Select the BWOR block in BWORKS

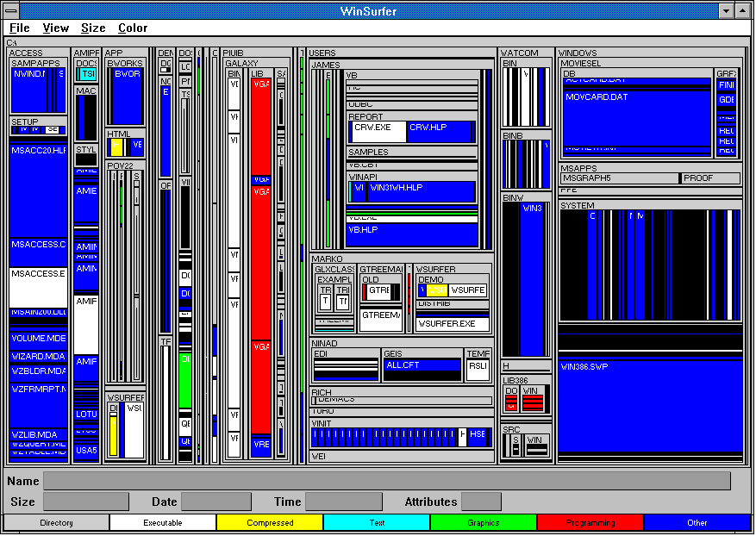(127, 96)
